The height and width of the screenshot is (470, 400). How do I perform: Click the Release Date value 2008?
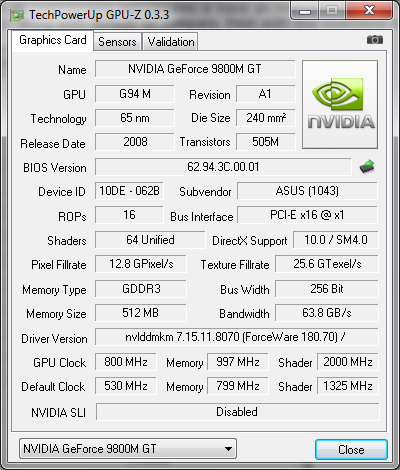tap(135, 142)
